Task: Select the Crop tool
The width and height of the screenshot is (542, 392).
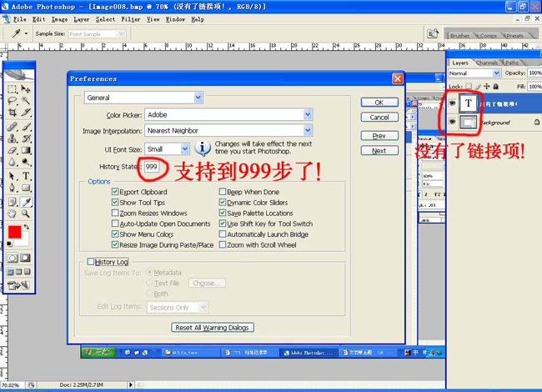Action: click(x=13, y=112)
